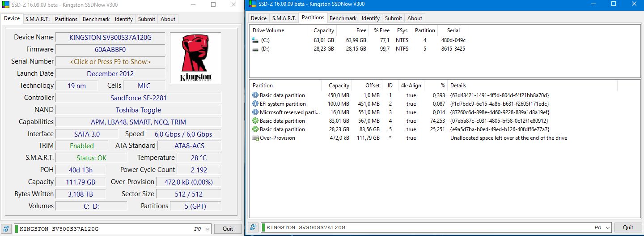Click Unallocated space left over details text

pos(508,138)
